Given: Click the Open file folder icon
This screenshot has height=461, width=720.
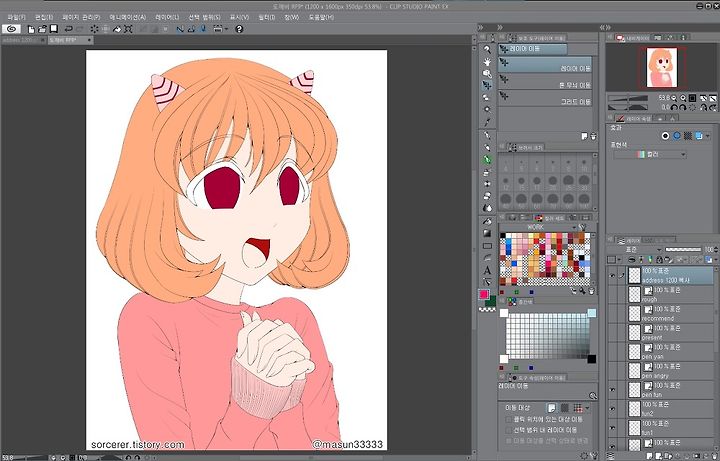Looking at the screenshot, I should pyautogui.click(x=42, y=29).
